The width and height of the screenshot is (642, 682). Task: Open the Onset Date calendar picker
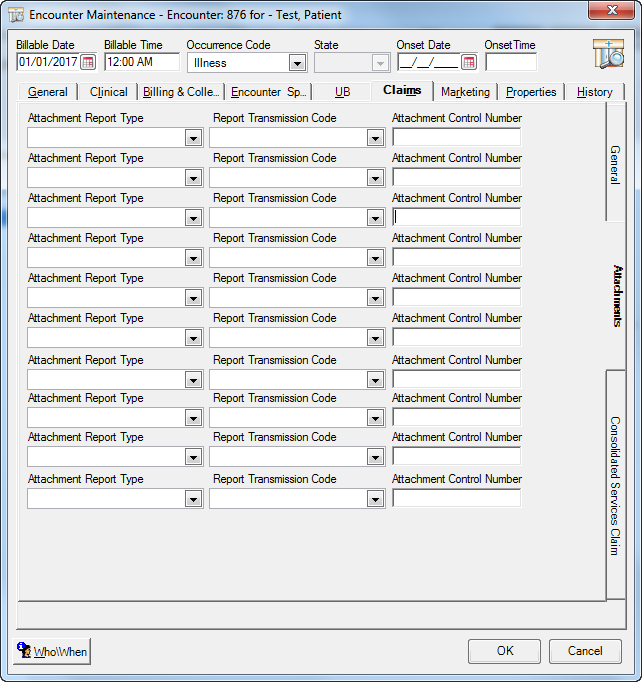(x=468, y=62)
